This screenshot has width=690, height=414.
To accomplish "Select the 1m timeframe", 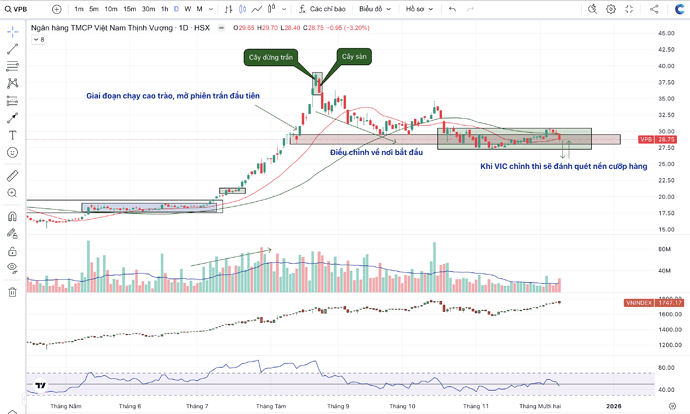I will (79, 9).
